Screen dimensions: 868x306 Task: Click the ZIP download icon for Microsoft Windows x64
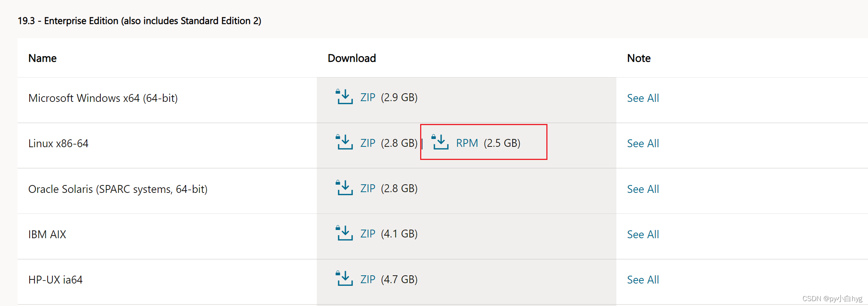345,97
